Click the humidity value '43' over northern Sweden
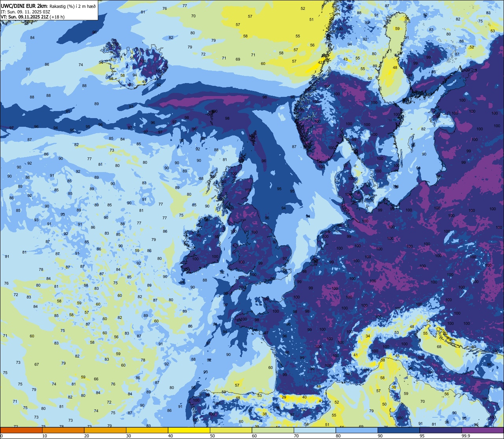Image resolution: width=504 pixels, height=439 pixels. click(345, 59)
